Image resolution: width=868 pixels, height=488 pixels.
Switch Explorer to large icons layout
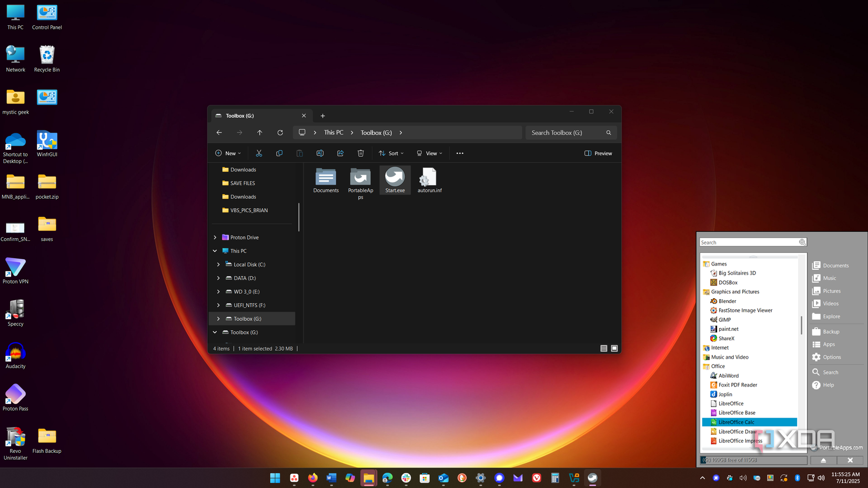click(x=614, y=349)
